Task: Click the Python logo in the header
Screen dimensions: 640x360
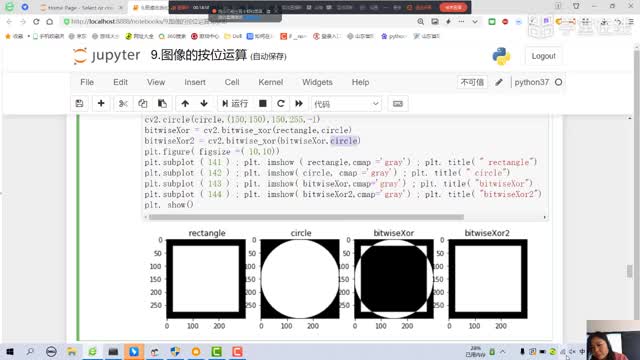Action: click(x=501, y=56)
